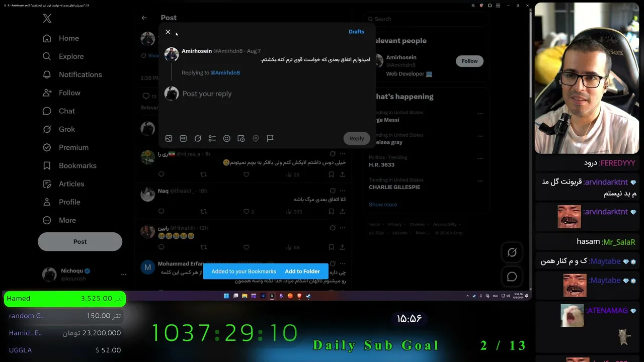Open more options on @rii_raa_a's reply
The height and width of the screenshot is (362, 644).
pos(343,154)
